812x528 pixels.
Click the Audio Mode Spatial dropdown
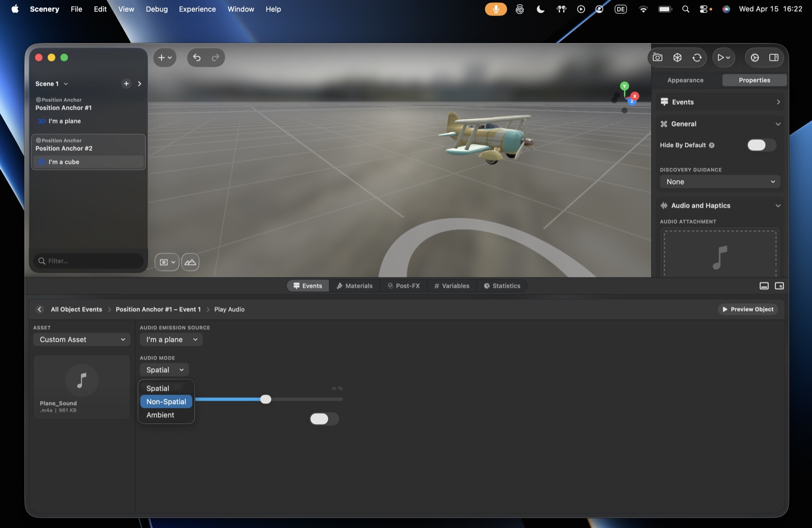(164, 370)
